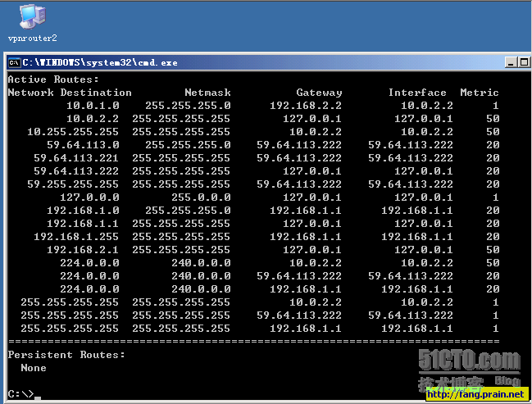Click the "Metric" column header

[x=480, y=93]
